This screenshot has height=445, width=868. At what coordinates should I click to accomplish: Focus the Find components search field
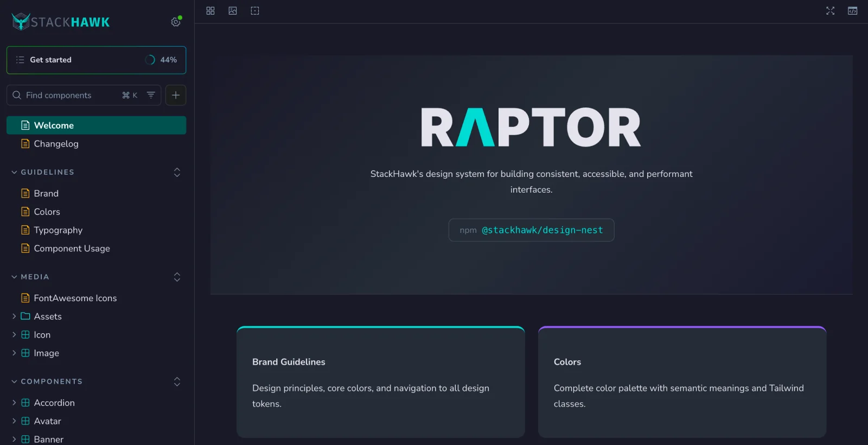click(84, 95)
